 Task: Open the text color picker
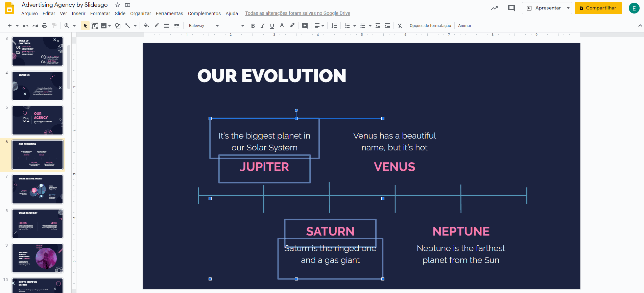coord(282,25)
